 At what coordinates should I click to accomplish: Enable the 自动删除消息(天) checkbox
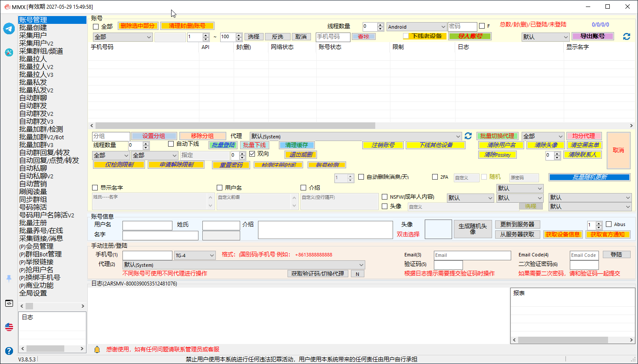tap(361, 177)
